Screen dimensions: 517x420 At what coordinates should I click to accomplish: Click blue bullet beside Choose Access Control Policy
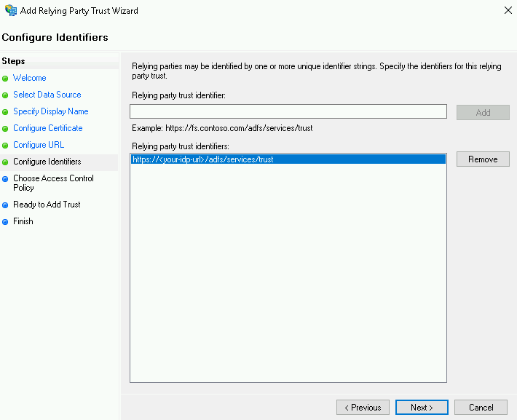click(x=6, y=179)
